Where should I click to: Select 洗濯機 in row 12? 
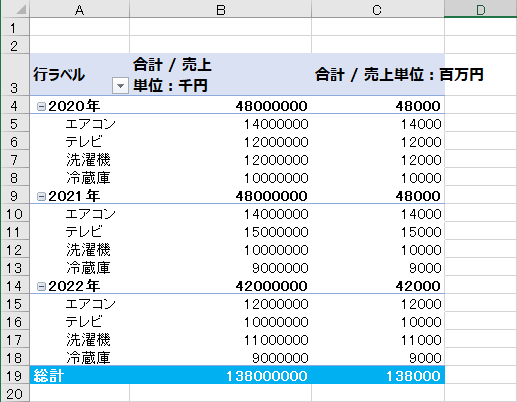[x=88, y=250]
